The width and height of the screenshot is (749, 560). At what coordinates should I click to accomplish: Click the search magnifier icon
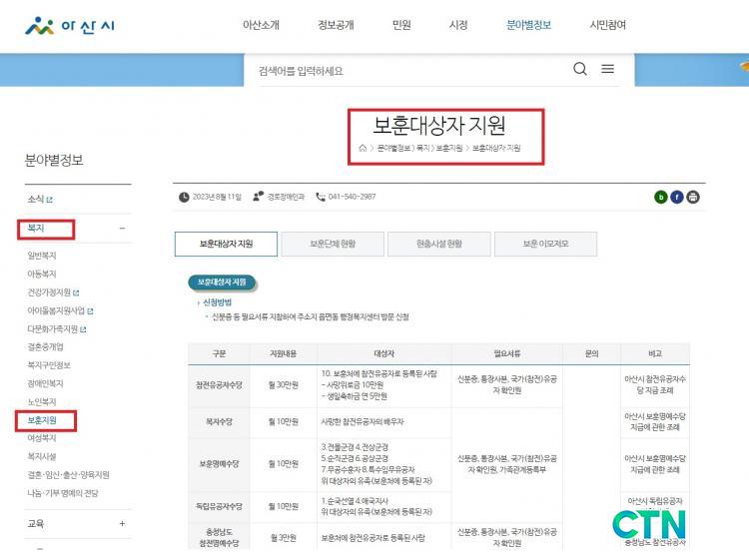580,69
